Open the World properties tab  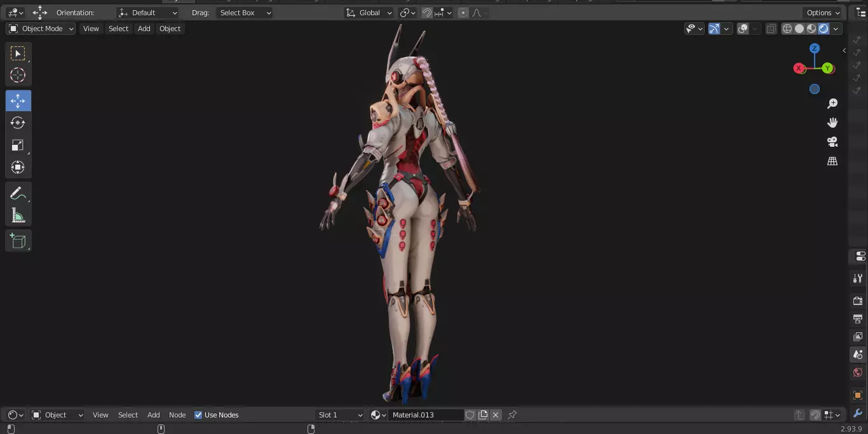tap(858, 372)
